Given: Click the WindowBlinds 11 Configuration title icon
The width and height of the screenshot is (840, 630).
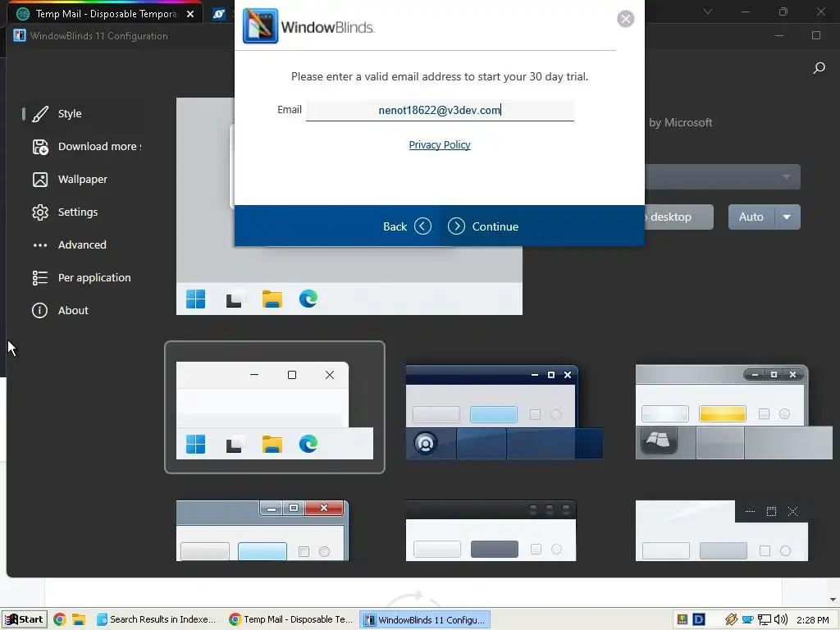Looking at the screenshot, I should tap(20, 35).
